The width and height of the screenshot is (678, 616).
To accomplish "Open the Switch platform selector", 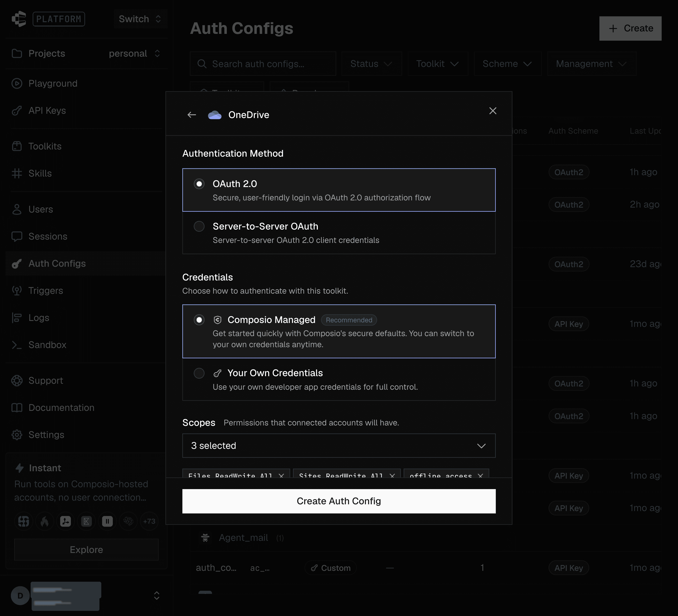I will [x=140, y=19].
